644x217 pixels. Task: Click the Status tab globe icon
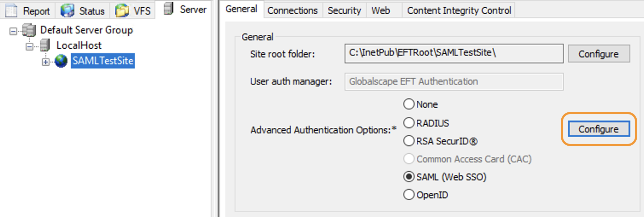tap(67, 11)
